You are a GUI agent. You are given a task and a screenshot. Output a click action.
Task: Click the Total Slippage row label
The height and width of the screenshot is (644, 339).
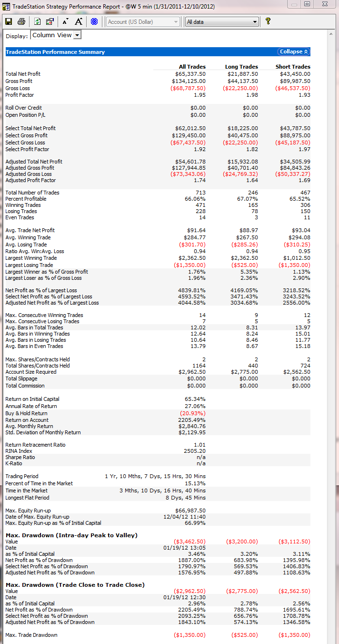[x=21, y=378]
